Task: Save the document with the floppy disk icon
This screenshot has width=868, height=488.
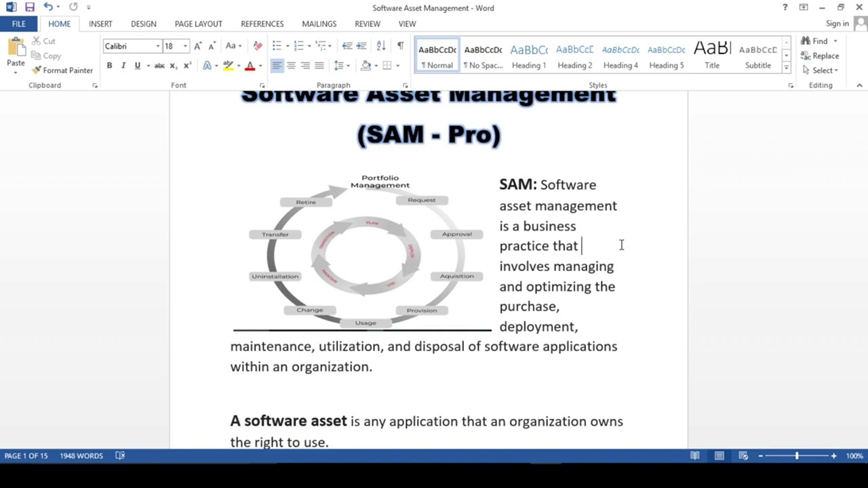Action: pos(29,7)
